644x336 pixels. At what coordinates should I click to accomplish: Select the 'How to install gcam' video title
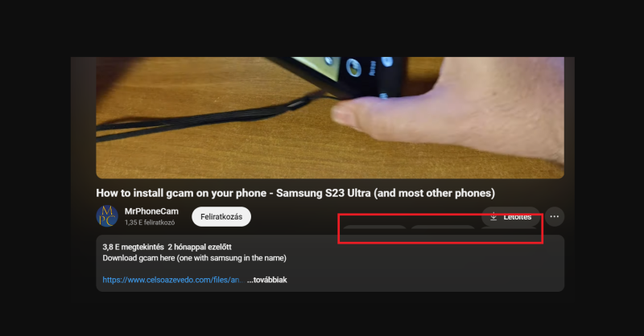pyautogui.click(x=295, y=193)
